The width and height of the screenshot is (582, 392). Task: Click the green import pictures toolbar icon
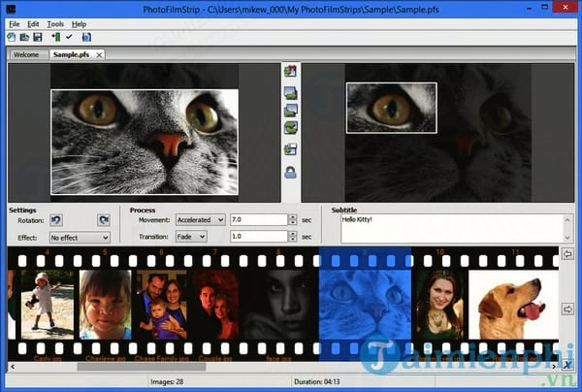[56, 37]
